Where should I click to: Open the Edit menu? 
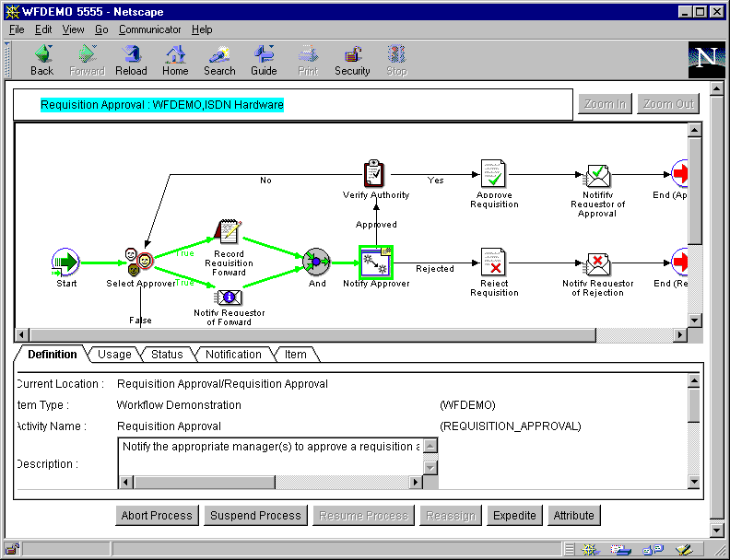click(43, 29)
